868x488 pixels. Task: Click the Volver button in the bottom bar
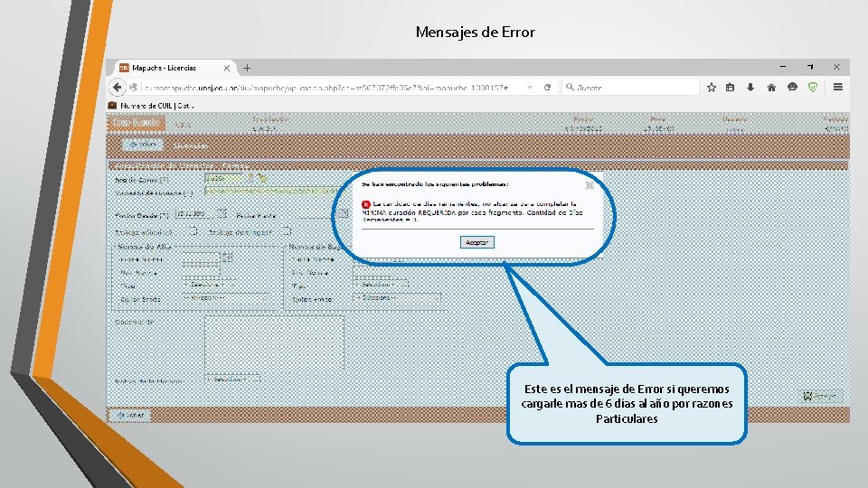[x=130, y=415]
